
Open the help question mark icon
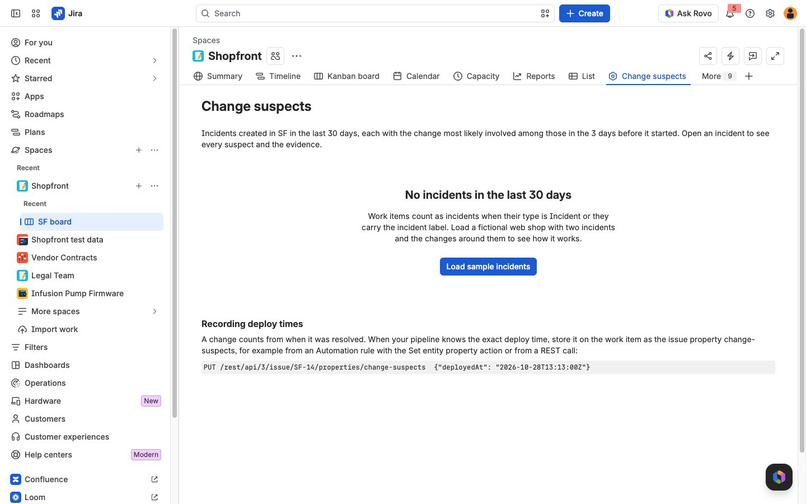pos(750,13)
